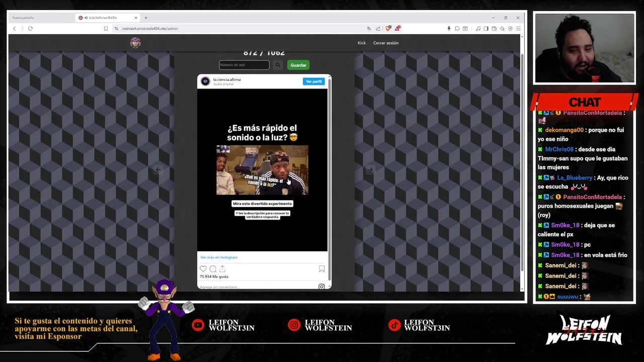Screen dimensions: 644x362
Task: Click the streamer webcam feed
Action: (x=584, y=48)
